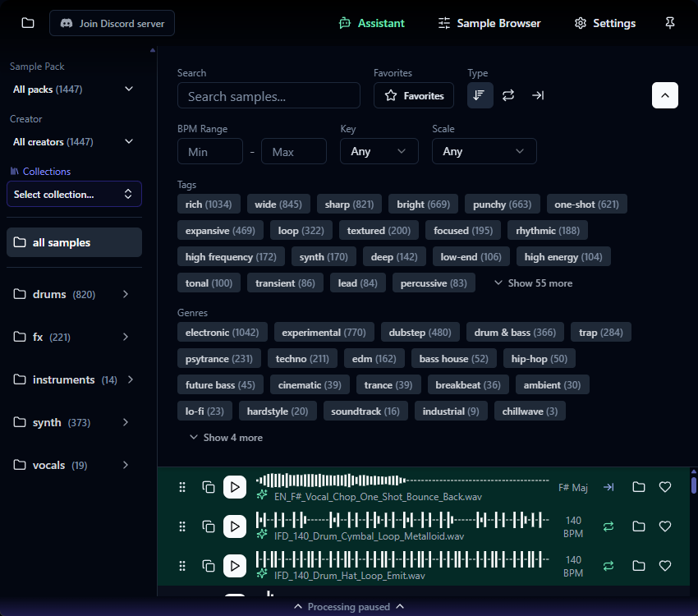This screenshot has width=698, height=616.
Task: Click the pin icon in top bar
Action: (x=670, y=23)
